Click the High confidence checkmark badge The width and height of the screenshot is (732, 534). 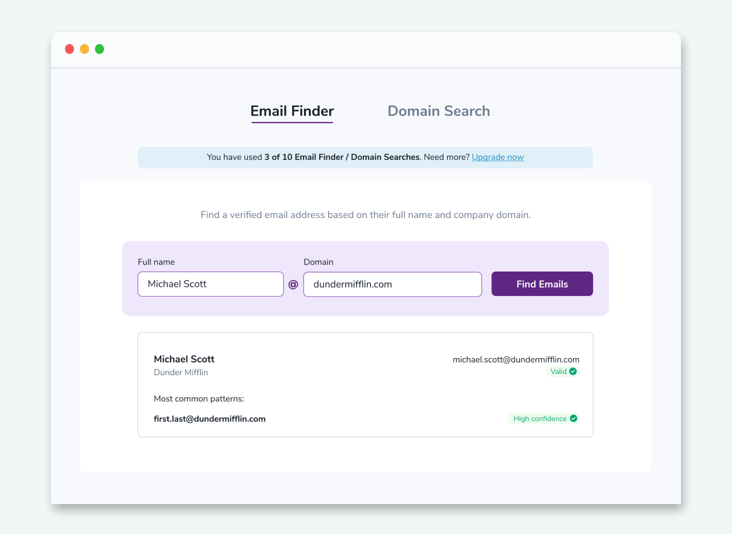[544, 419]
